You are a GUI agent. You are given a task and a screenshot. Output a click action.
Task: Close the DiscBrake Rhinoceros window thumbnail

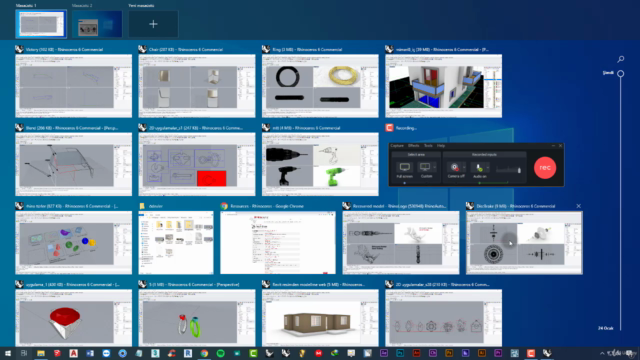click(x=578, y=206)
